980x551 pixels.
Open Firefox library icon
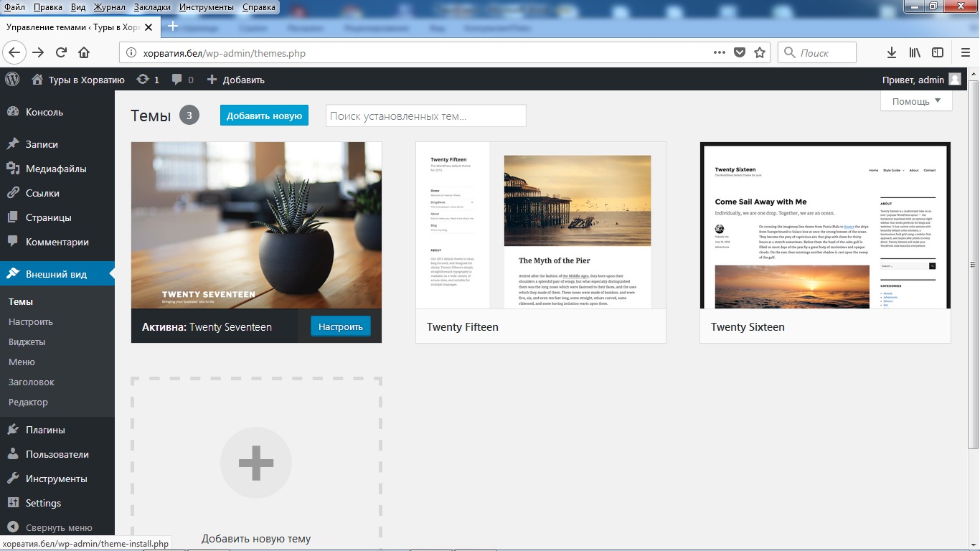(915, 52)
